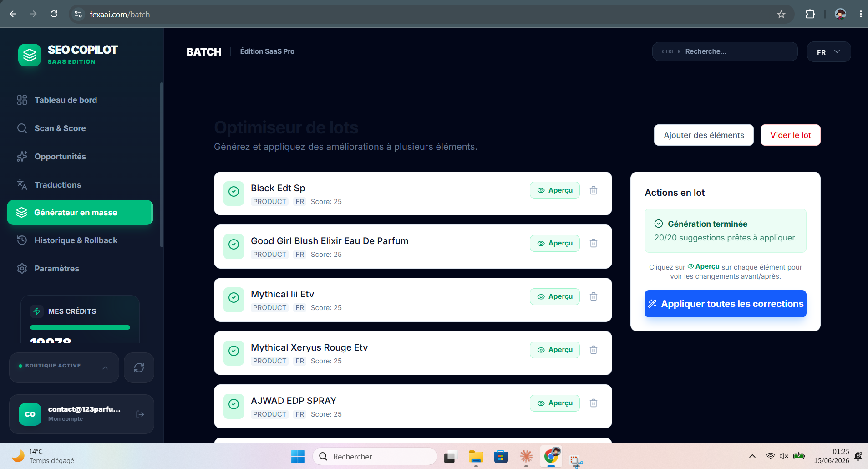Click FR tag on AJWAD EDP SPRAY
Screen dimensions: 868x469
tap(299, 414)
